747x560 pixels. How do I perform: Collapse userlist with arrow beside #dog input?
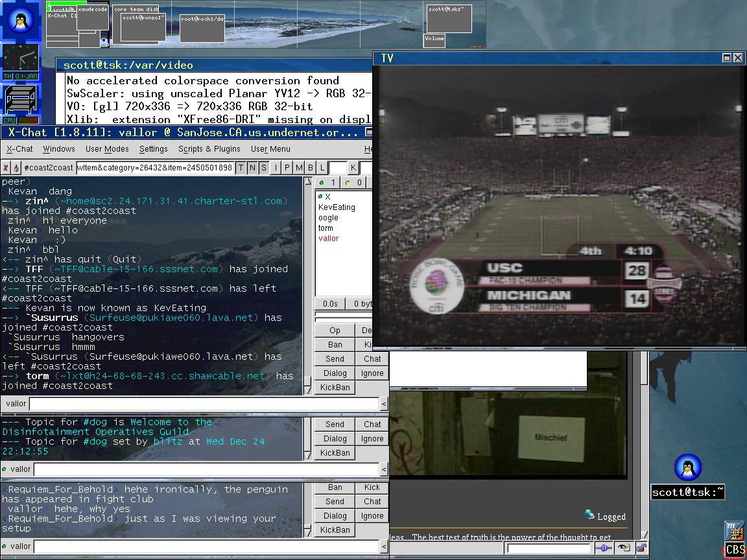click(383, 469)
